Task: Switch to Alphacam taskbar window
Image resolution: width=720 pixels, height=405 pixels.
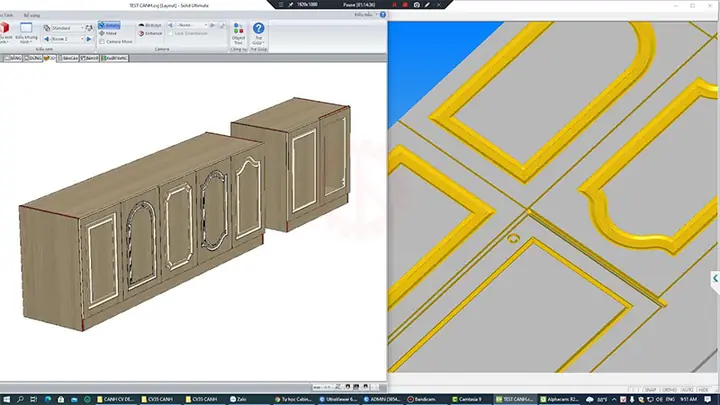Action: (559, 399)
